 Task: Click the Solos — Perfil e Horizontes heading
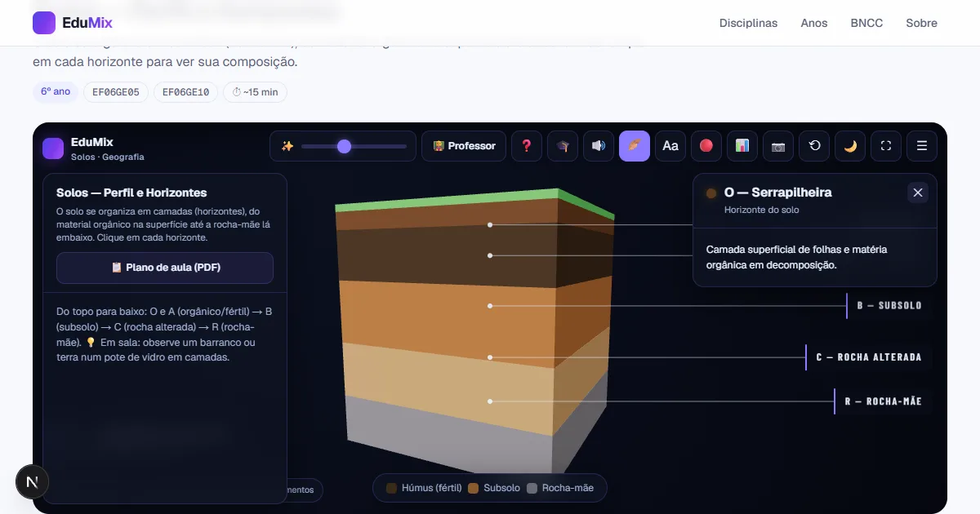tap(131, 193)
